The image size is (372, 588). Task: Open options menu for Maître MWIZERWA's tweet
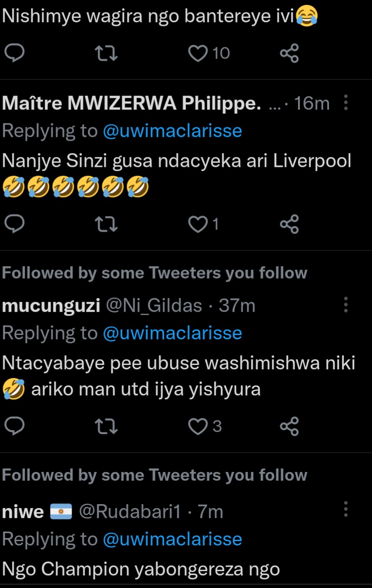coord(346,103)
